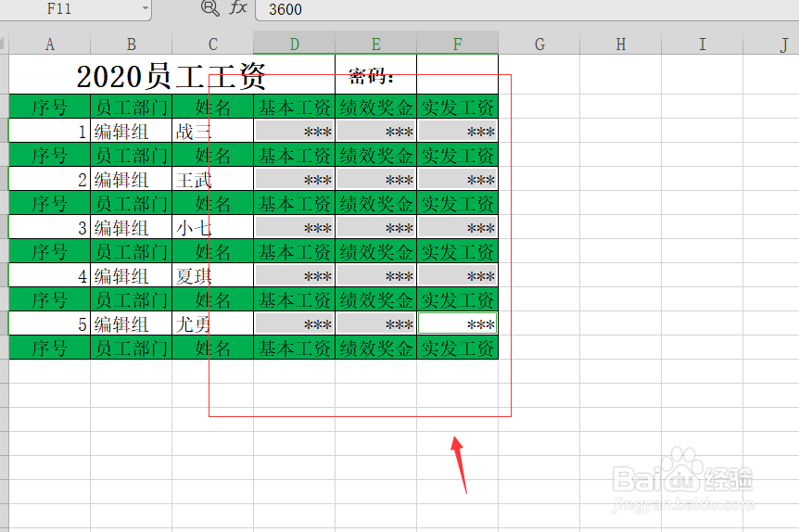Click the last 姓名 header cell at bottom

[213, 348]
